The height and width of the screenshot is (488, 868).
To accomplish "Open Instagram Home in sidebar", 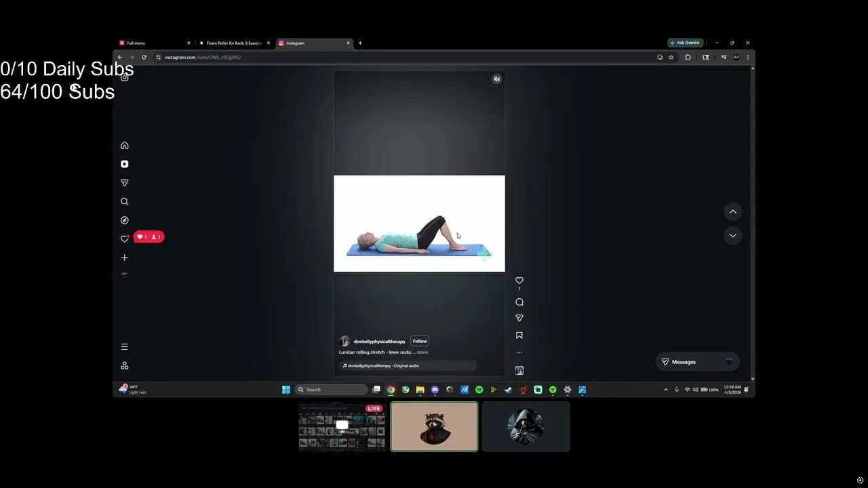I will coord(124,146).
